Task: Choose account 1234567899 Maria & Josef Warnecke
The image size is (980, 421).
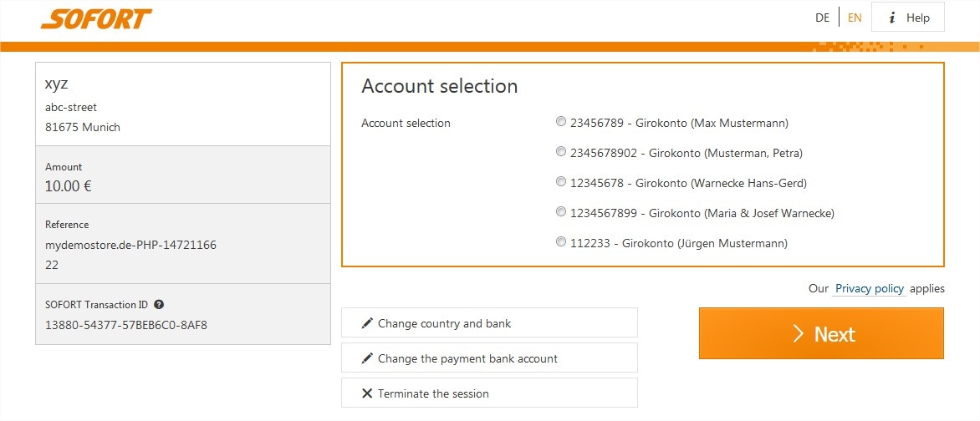Action: pyautogui.click(x=560, y=211)
